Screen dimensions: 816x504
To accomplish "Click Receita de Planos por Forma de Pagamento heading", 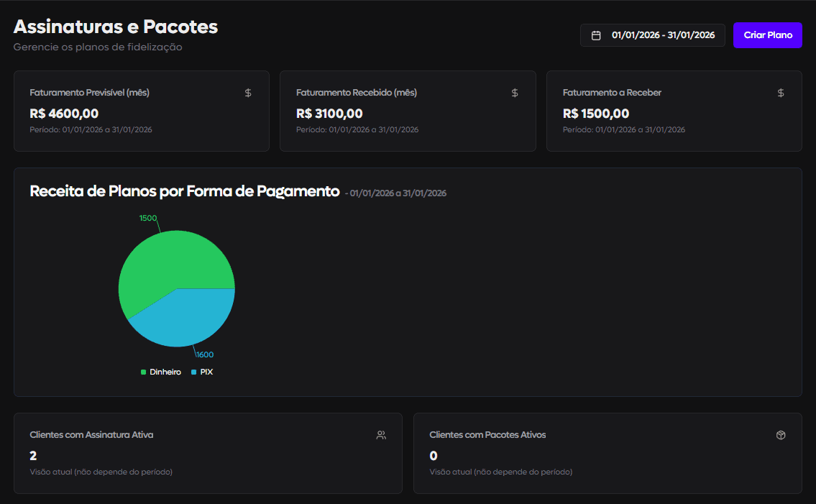I will click(185, 191).
